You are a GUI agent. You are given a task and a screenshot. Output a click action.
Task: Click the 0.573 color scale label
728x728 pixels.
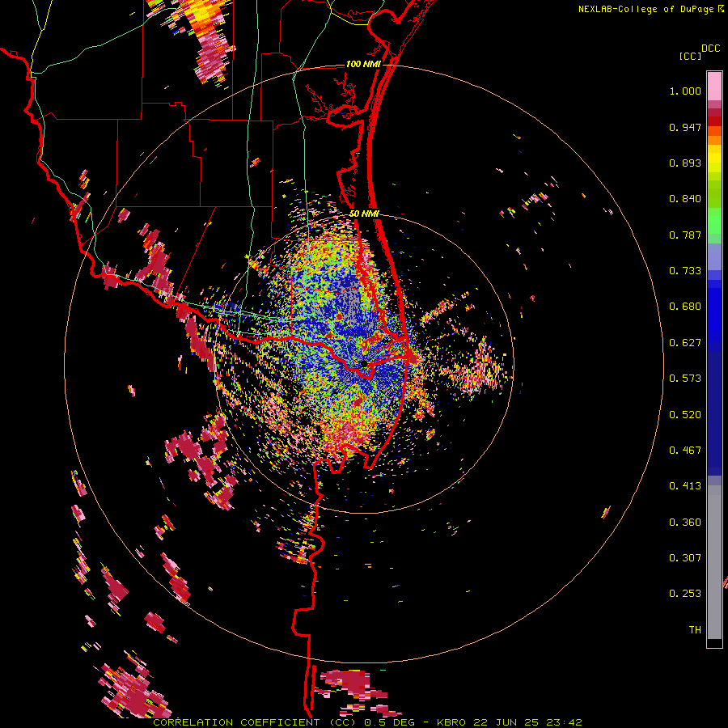[x=685, y=379]
